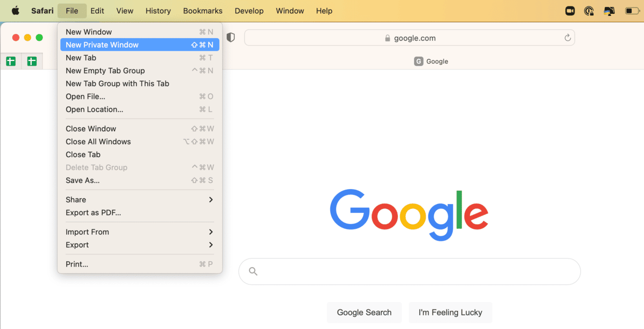Choose Open Location...
Viewport: 644px width, 329px height.
(140, 109)
